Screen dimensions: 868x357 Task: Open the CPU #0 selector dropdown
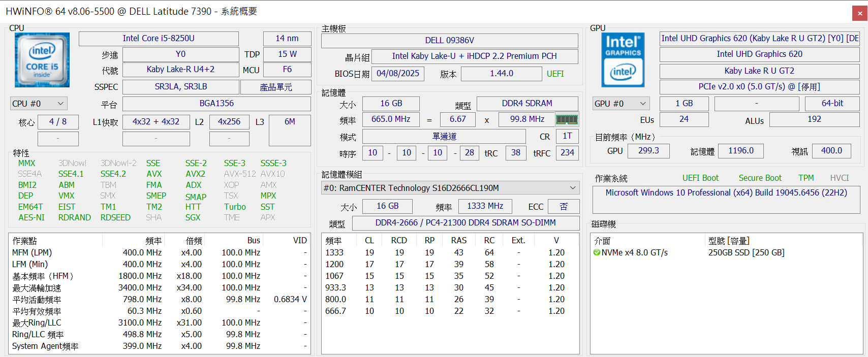tap(39, 104)
